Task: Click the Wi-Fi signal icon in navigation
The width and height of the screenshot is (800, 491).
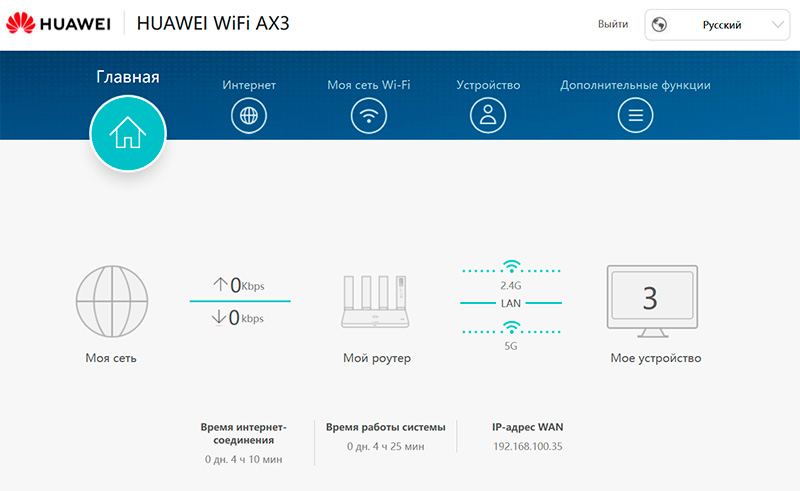Action: click(368, 116)
